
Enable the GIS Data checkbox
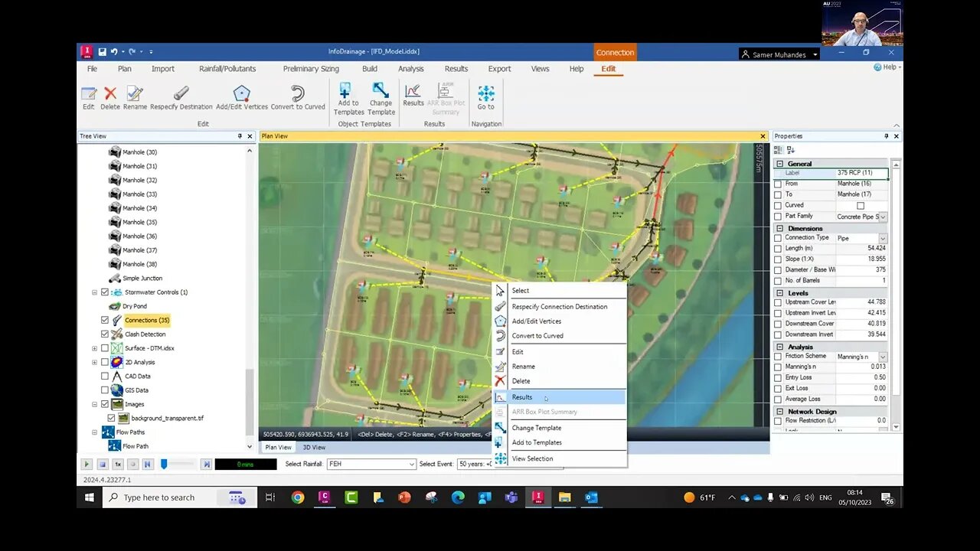(105, 390)
